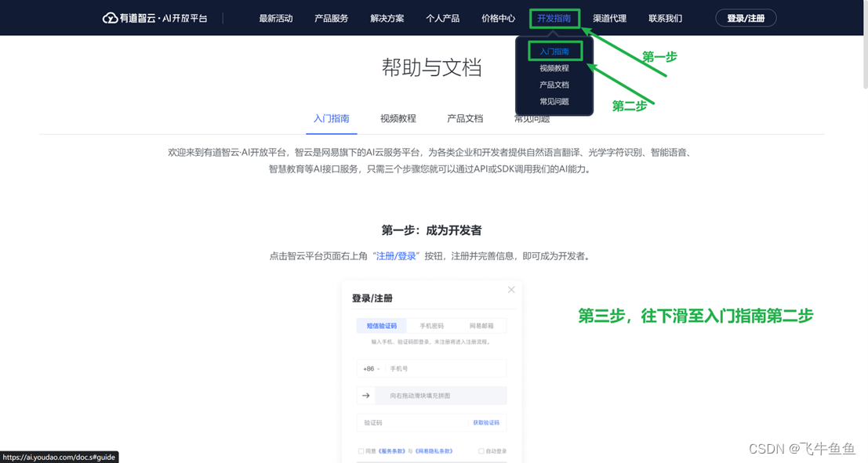Viewport: 868px width, 463px height.
Task: Select the 手机密码 login tab
Action: [x=431, y=326]
